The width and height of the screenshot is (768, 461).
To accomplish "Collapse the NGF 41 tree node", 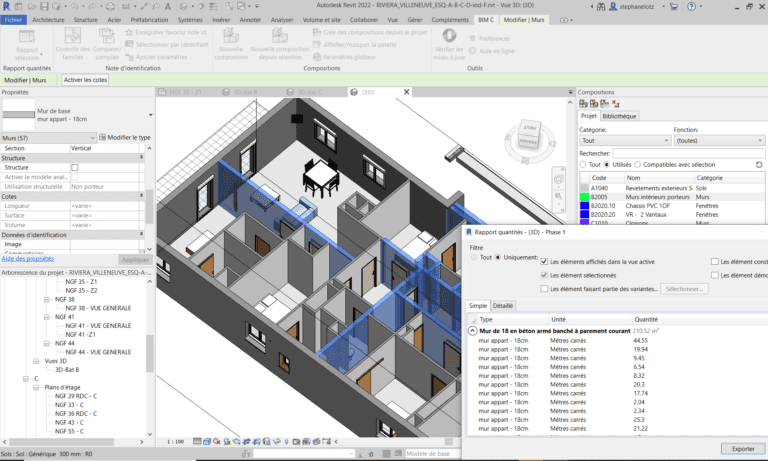I will [x=47, y=317].
